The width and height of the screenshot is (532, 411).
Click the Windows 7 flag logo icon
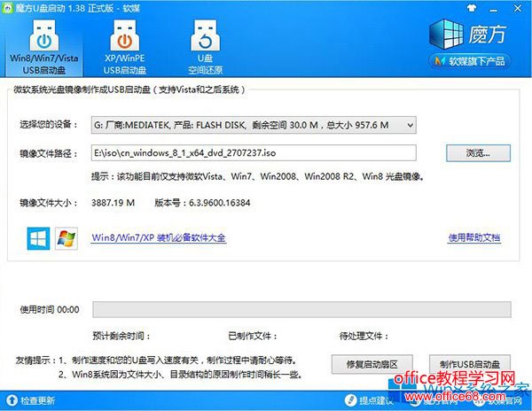(66, 238)
